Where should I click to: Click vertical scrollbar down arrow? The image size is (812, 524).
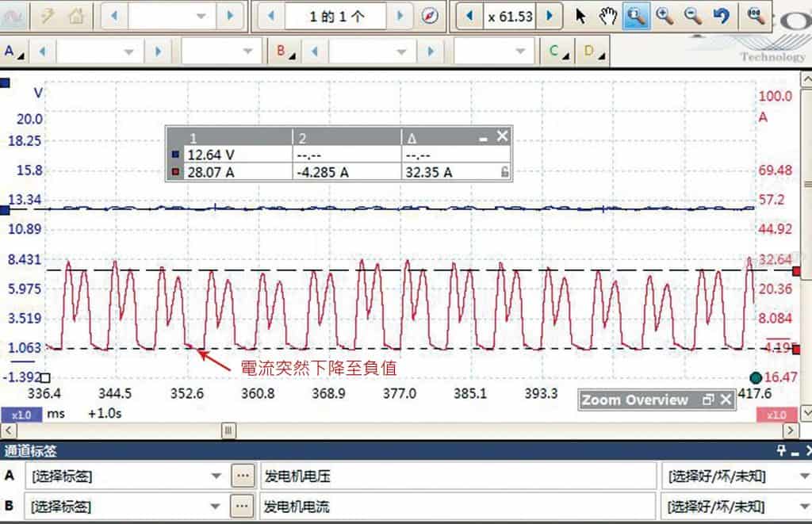[806, 413]
